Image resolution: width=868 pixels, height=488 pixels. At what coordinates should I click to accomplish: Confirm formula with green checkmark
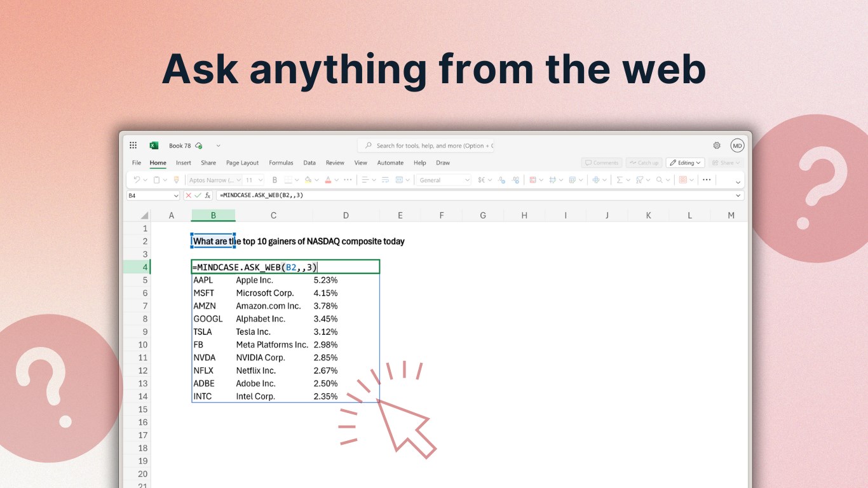tap(198, 195)
